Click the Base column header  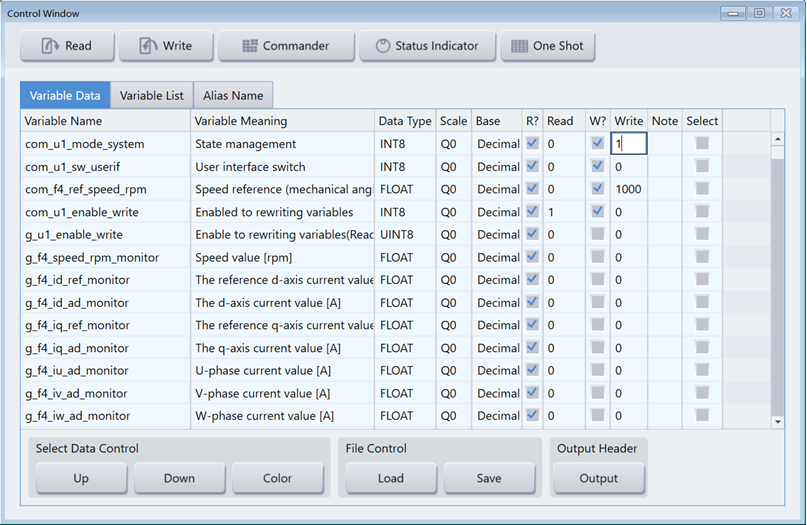click(x=497, y=121)
